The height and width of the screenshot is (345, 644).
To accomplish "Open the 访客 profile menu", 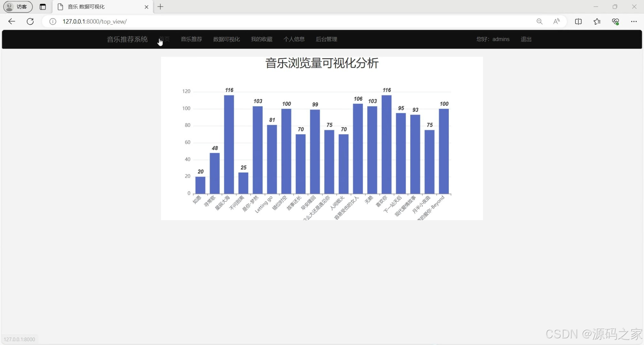I will coord(17,7).
